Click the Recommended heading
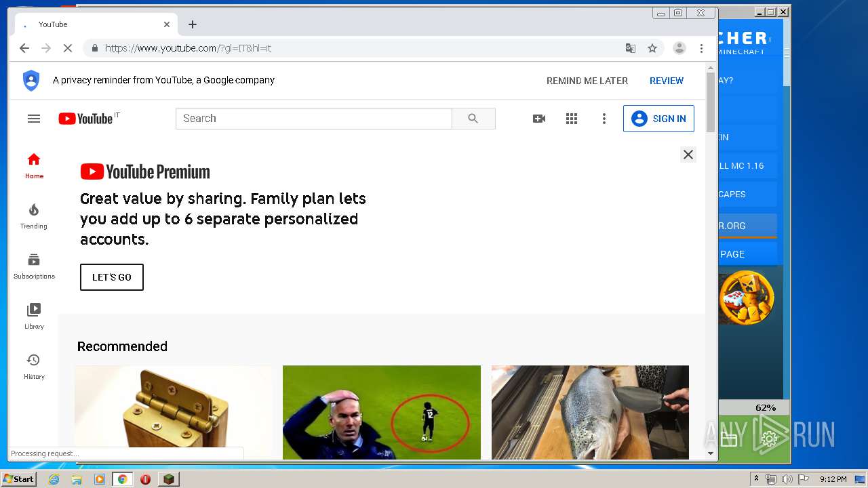 pos(122,346)
